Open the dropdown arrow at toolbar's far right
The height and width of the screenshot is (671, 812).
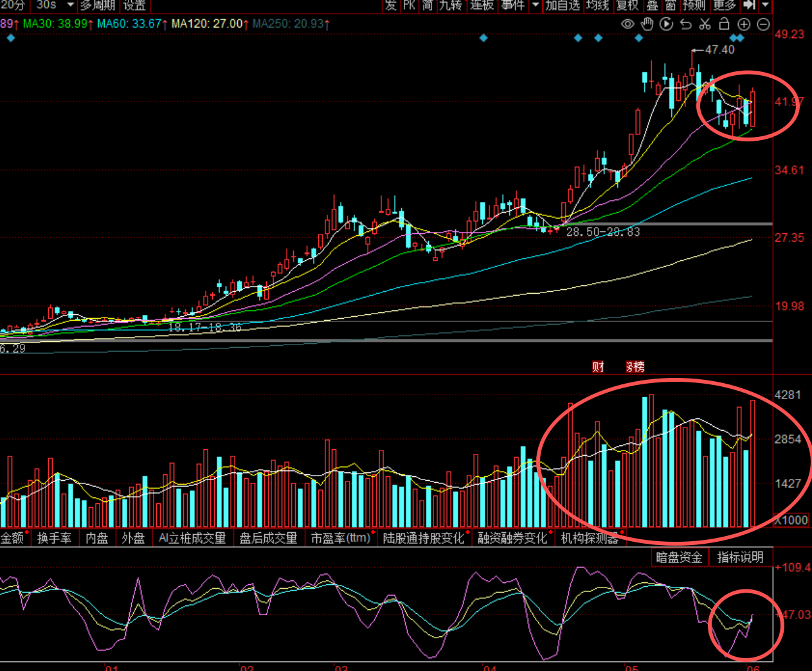pos(765,5)
